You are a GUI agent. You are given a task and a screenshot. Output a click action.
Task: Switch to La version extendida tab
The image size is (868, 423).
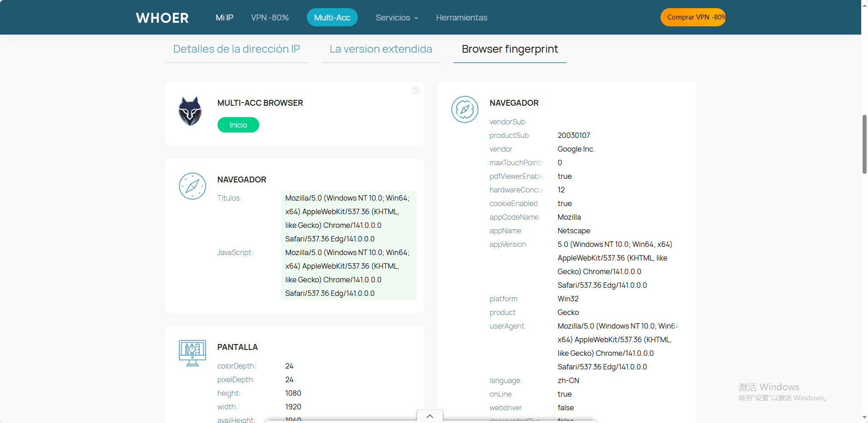pos(380,49)
